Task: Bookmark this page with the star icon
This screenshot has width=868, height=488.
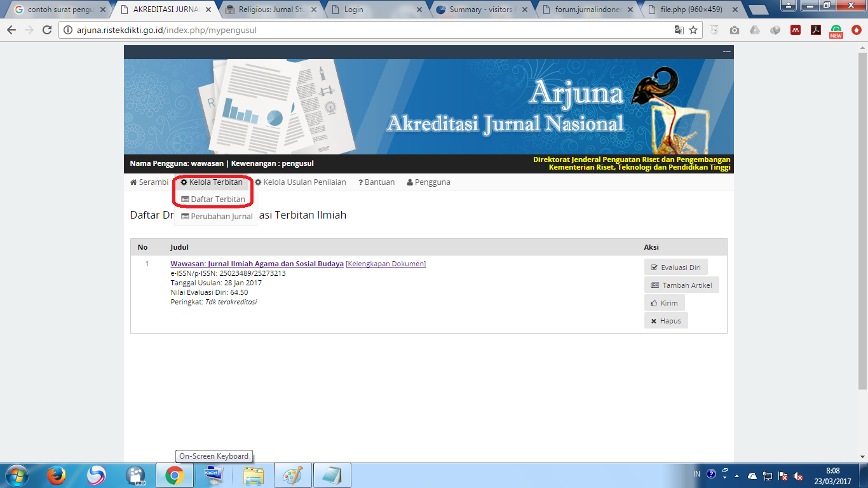Action: point(693,30)
